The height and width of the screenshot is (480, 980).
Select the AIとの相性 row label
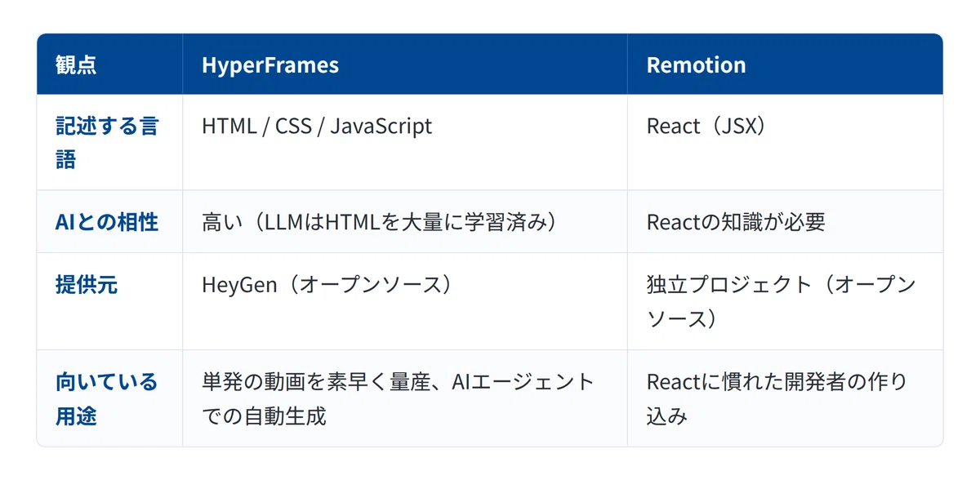click(109, 221)
